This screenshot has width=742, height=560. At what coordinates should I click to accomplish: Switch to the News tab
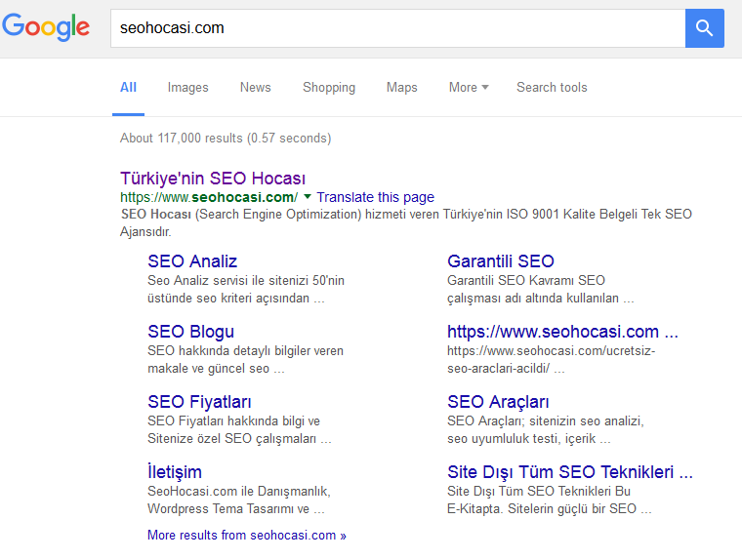(x=255, y=88)
